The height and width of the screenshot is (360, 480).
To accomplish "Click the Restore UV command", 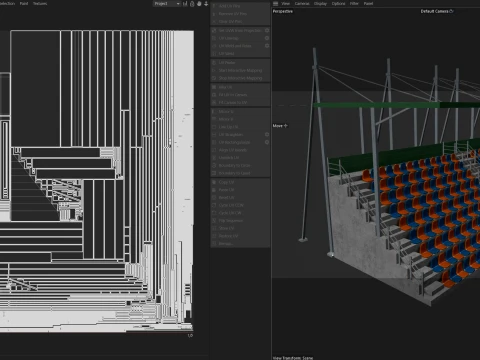I will [x=240, y=236].
